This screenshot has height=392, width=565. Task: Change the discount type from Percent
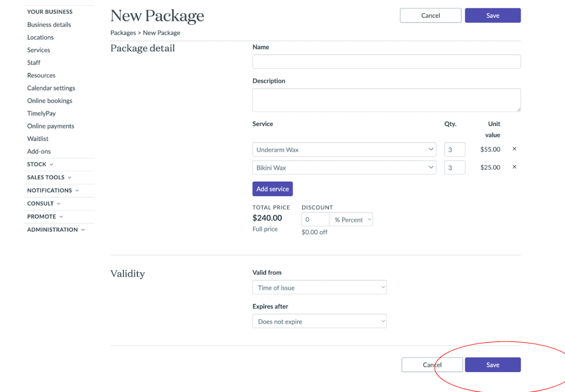351,220
